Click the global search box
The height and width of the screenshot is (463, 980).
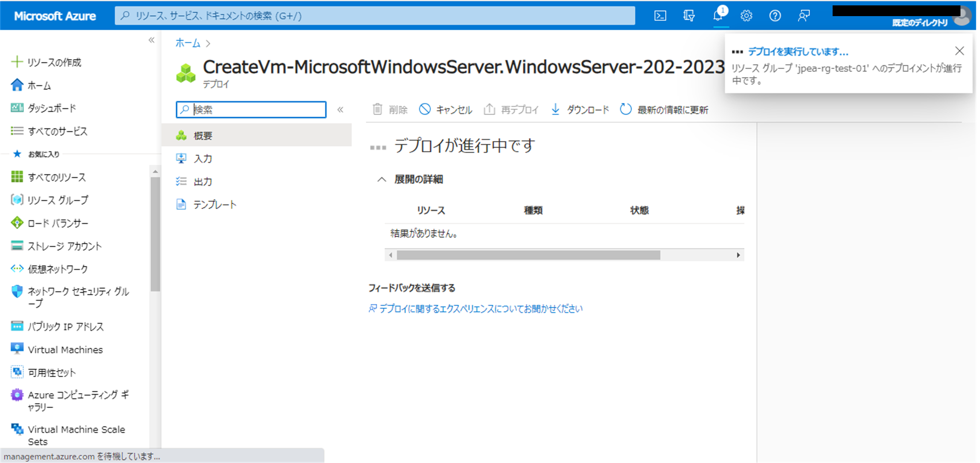point(375,16)
